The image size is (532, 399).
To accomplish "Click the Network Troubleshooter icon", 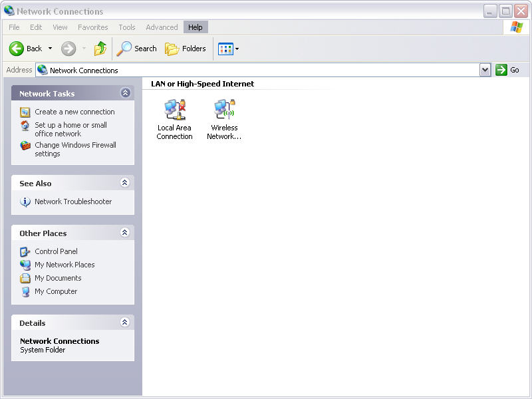I will (25, 202).
